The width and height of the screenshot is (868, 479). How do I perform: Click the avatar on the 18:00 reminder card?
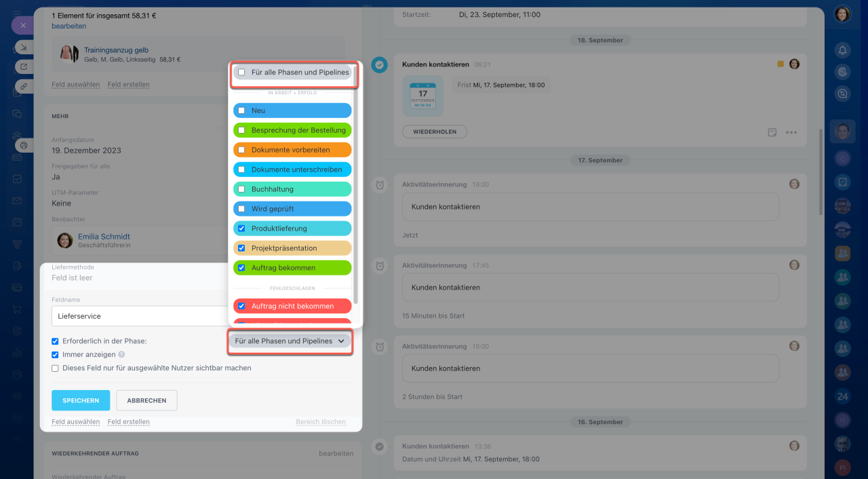pyautogui.click(x=794, y=184)
